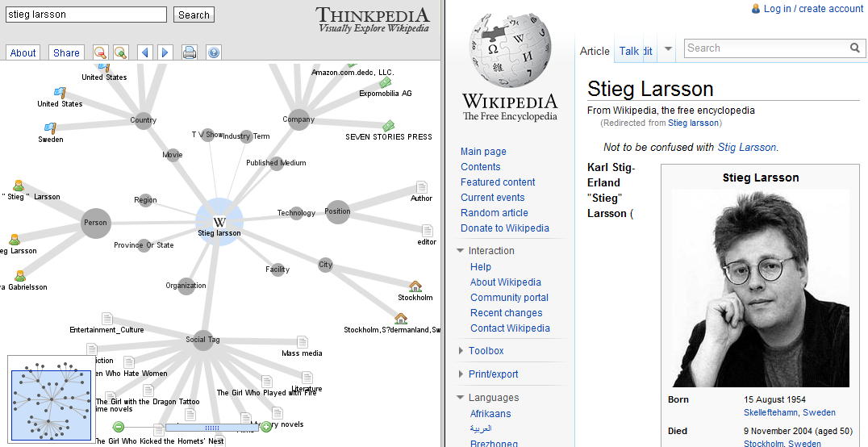
Task: Select the Position category node
Action: tap(338, 211)
